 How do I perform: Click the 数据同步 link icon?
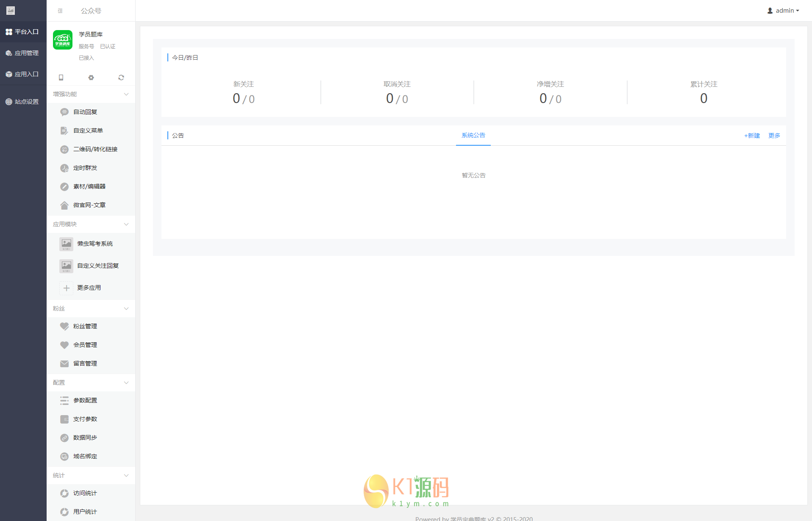click(64, 438)
